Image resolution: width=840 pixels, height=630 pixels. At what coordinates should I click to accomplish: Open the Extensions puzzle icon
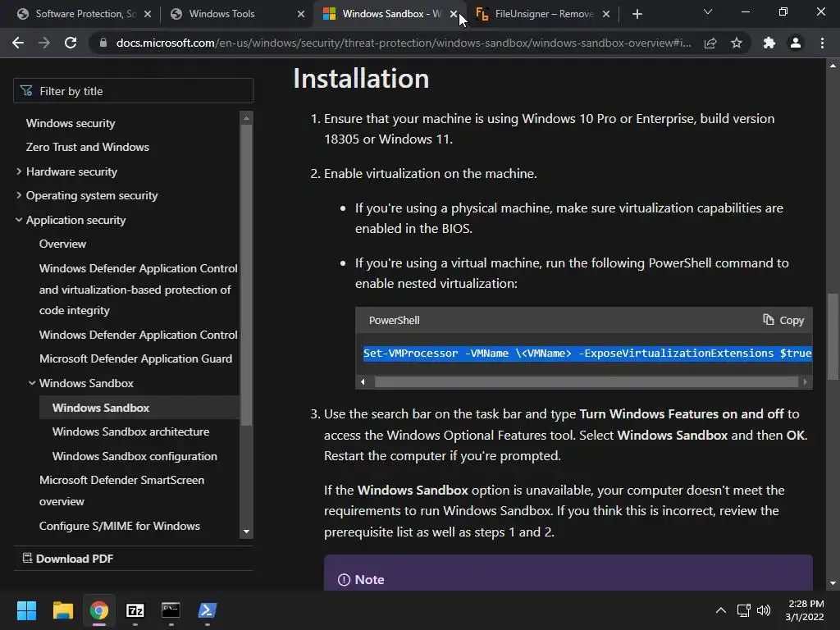click(769, 43)
